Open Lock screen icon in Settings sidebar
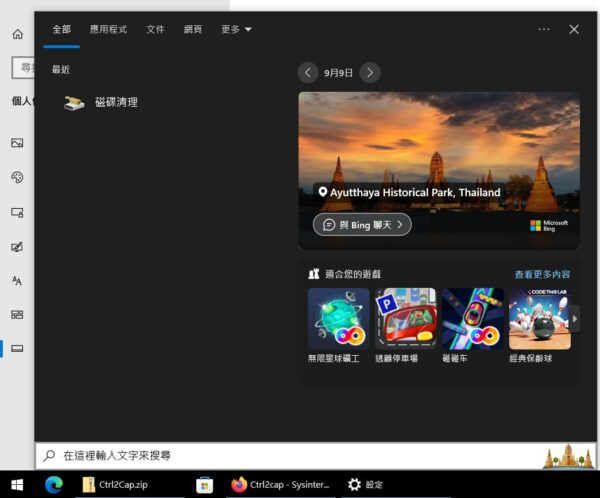Viewport: 600px width, 498px height. point(17,212)
